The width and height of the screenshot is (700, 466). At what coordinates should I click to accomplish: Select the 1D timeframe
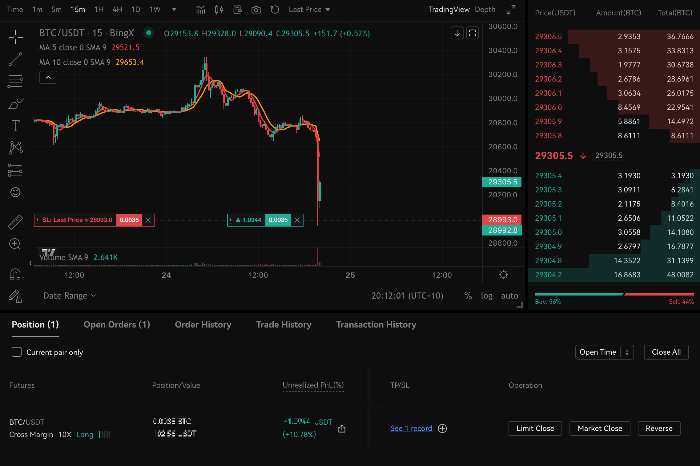tap(136, 9)
